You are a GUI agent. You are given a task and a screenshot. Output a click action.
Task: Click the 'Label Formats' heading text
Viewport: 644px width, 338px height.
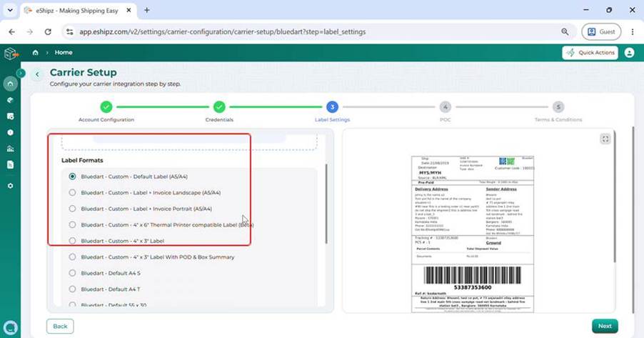click(x=82, y=160)
